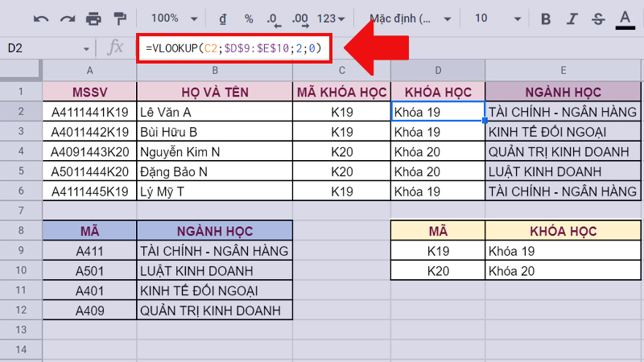The image size is (644, 362).
Task: Open the 100% zoom dropdown
Action: [x=173, y=18]
